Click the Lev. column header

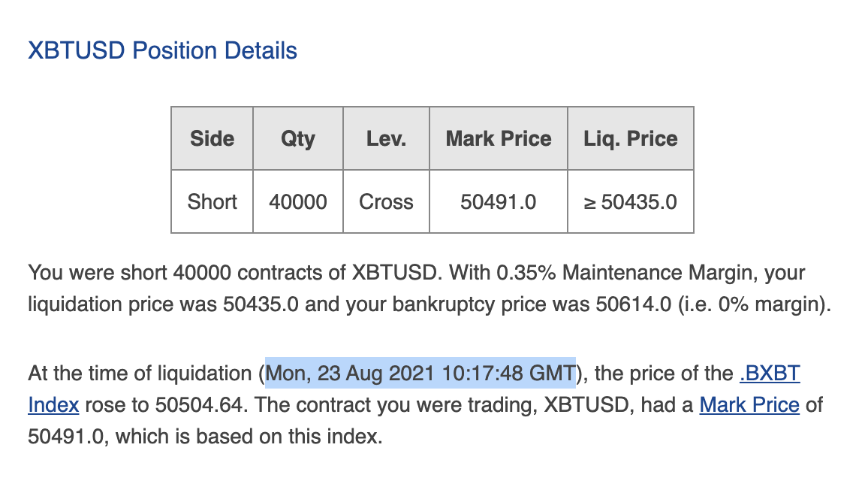point(387,138)
